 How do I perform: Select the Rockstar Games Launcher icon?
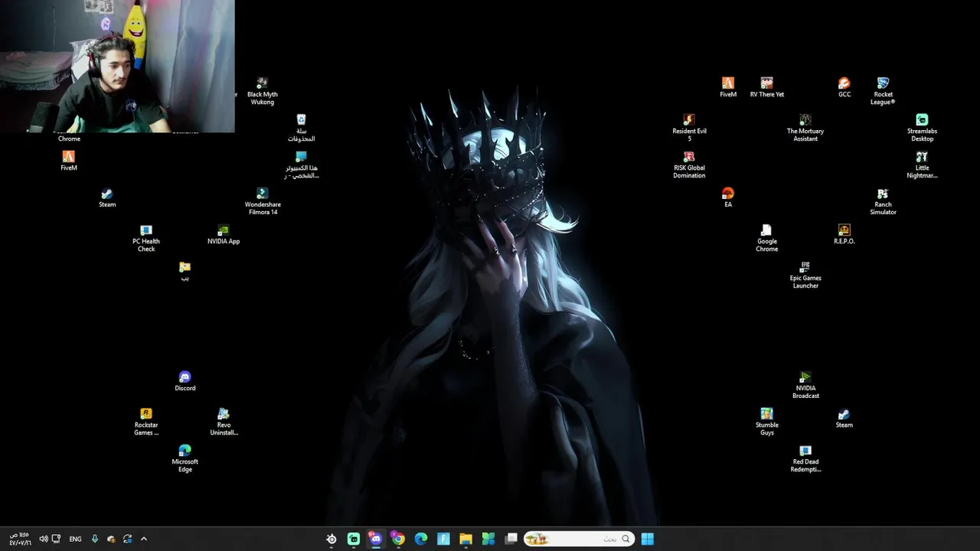click(146, 422)
